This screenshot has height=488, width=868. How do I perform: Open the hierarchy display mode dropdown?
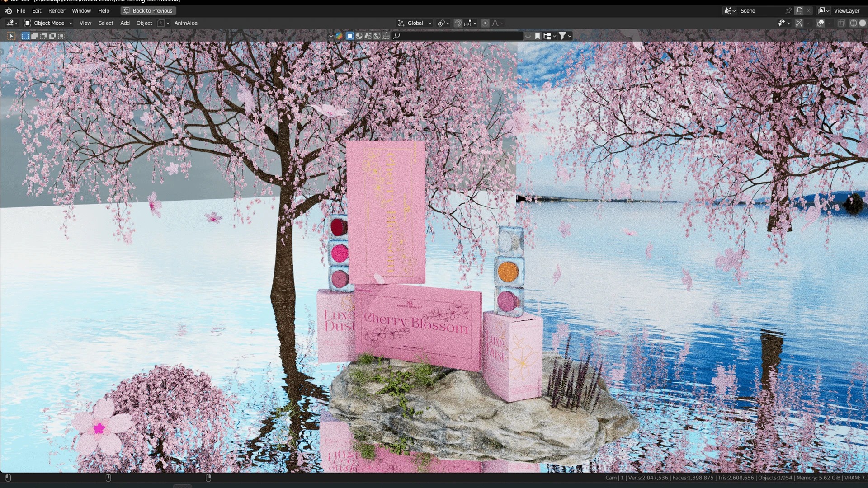549,36
